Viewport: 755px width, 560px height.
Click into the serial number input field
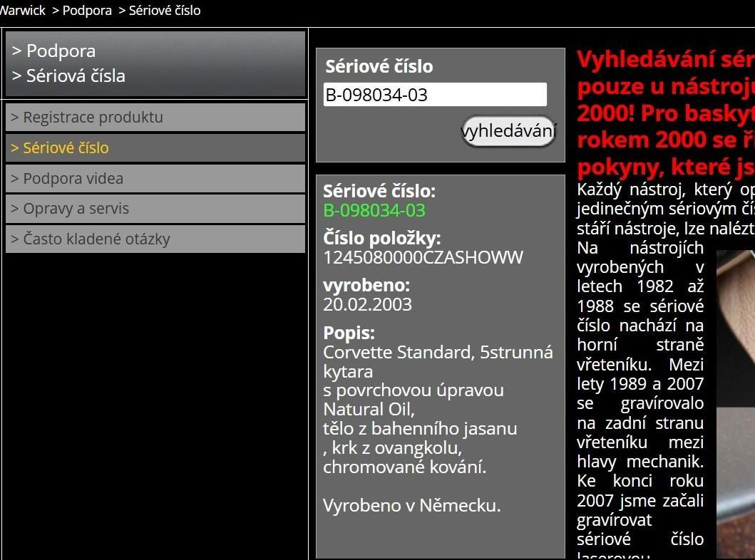coord(435,95)
